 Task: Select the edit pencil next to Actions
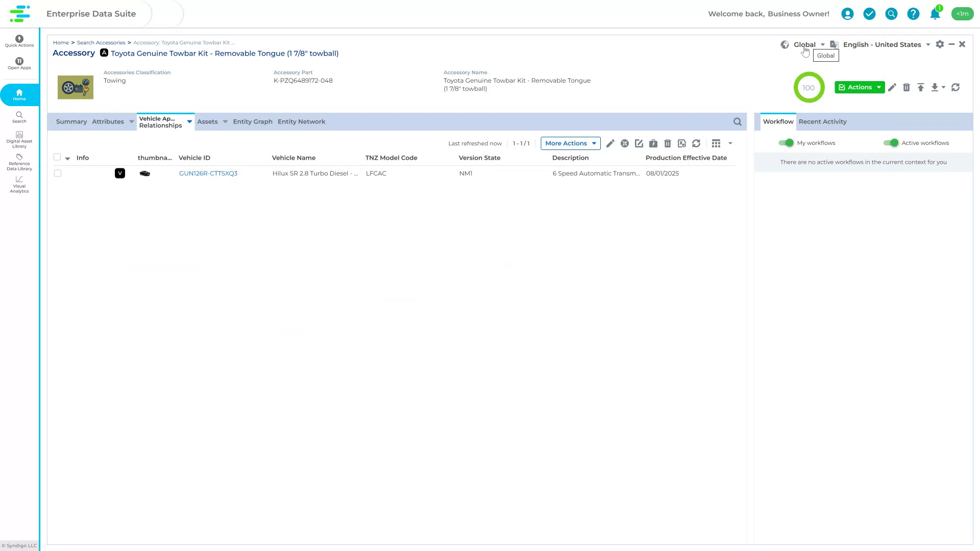pos(892,87)
